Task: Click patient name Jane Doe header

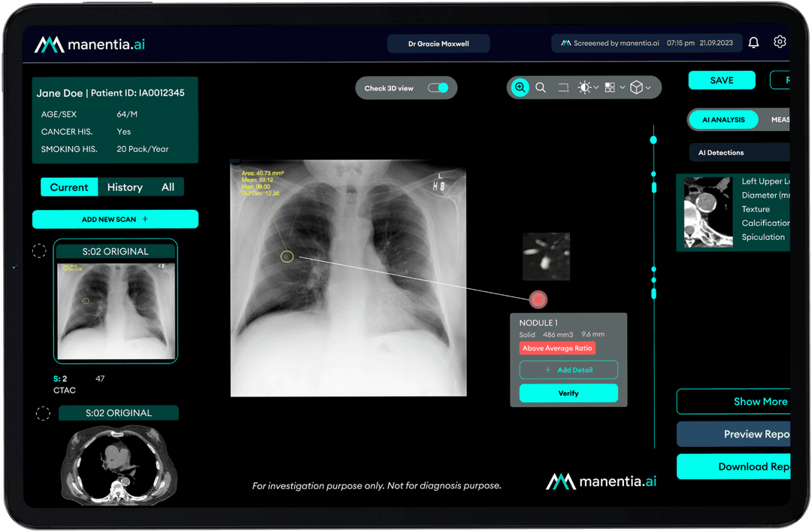Action: (x=59, y=93)
